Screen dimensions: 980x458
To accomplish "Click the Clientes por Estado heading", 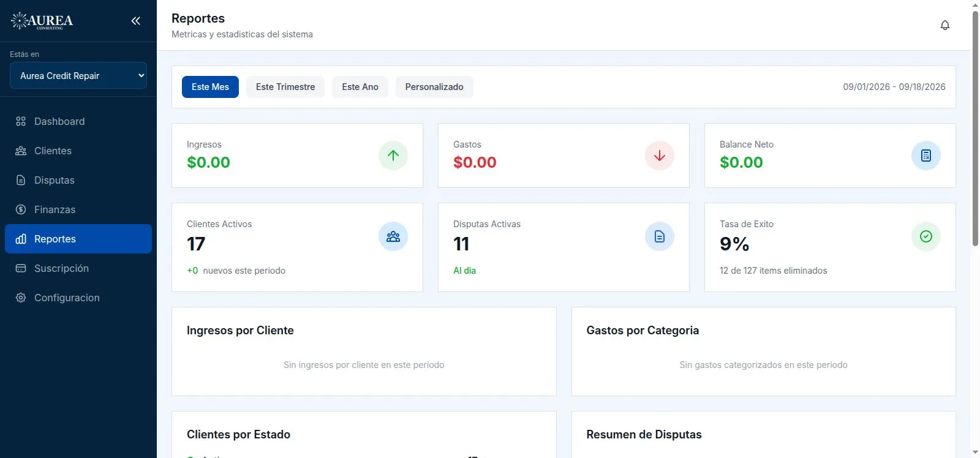I will click(238, 435).
